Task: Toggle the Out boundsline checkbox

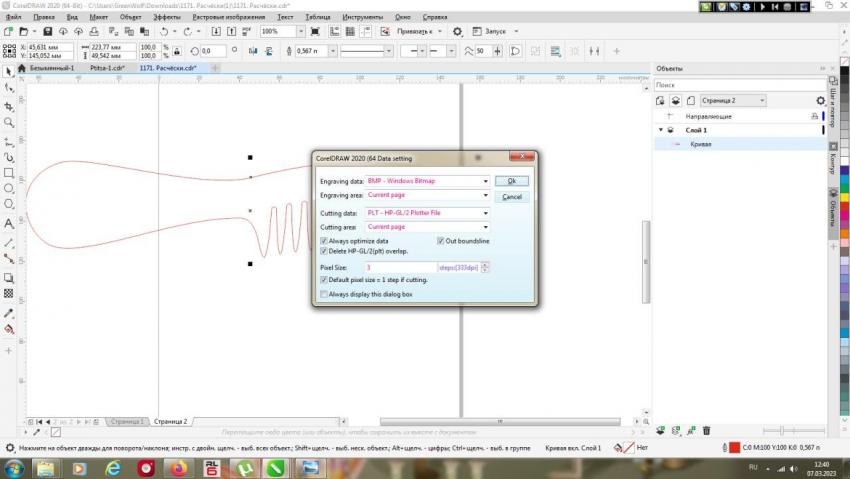Action: click(x=440, y=241)
